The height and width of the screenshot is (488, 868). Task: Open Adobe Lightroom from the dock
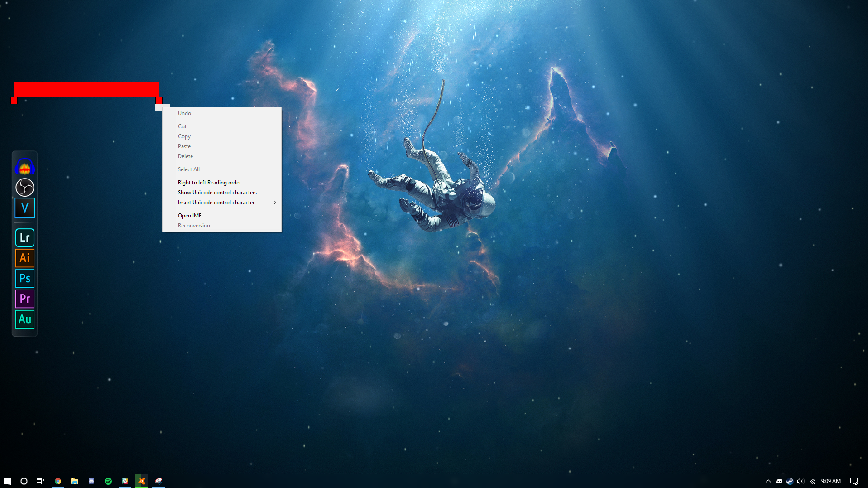point(25,237)
